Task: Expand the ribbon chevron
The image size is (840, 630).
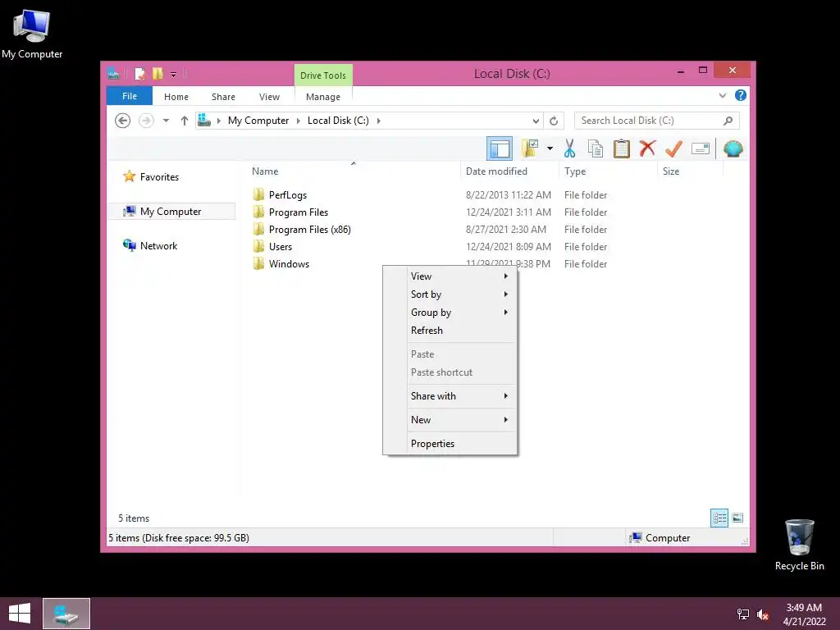Action: tap(722, 95)
